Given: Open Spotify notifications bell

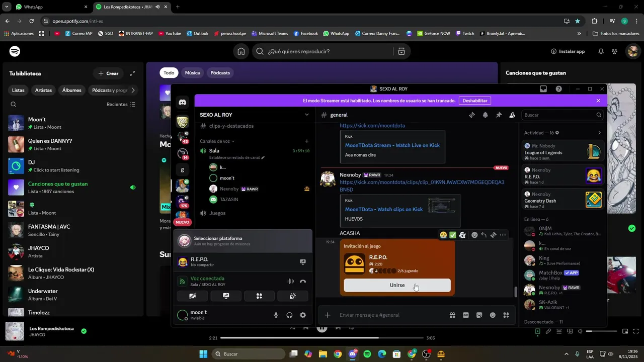Looking at the screenshot, I should click(x=601, y=51).
